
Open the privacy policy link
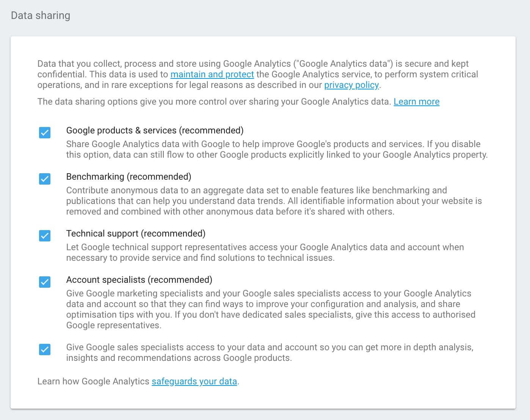[351, 85]
